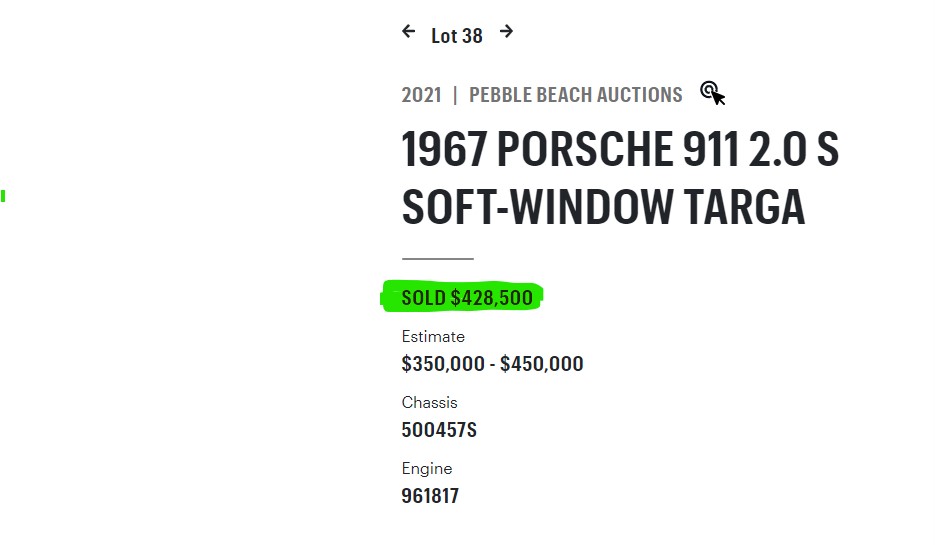
Task: Go to the next lot with right arrow
Action: (506, 31)
